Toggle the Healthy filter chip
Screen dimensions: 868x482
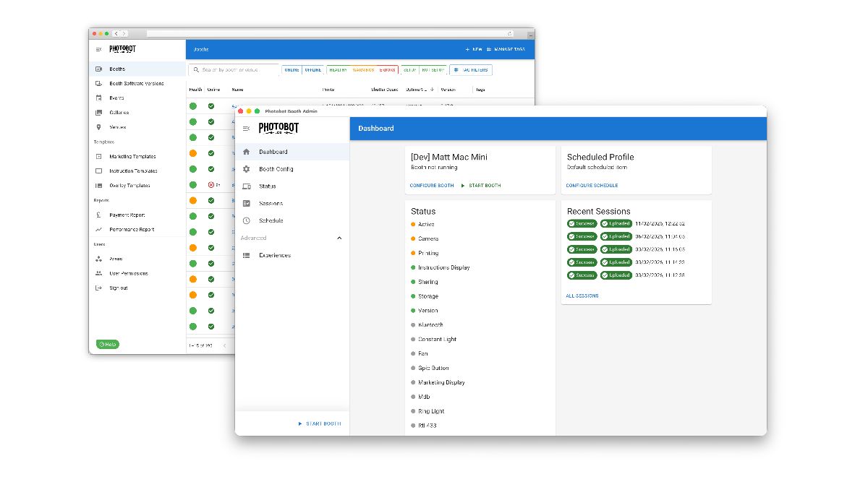pos(338,70)
